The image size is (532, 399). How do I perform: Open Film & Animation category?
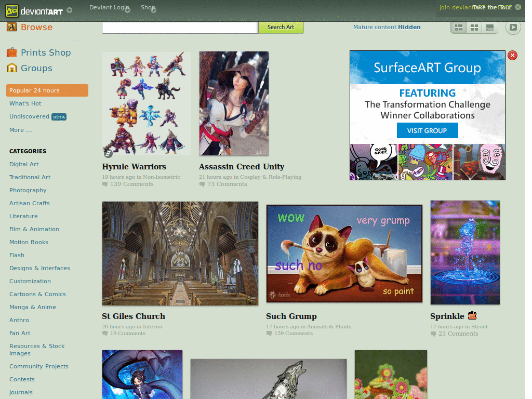(34, 229)
